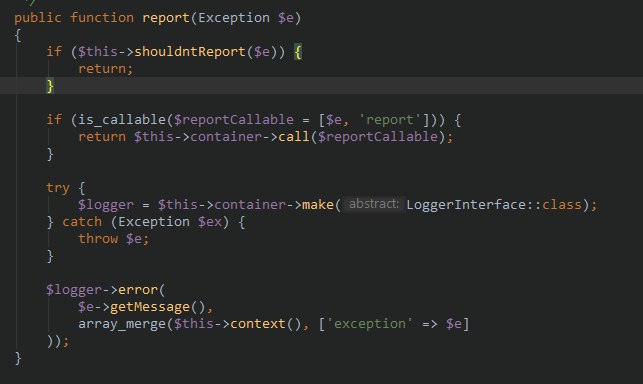Click '$reportCallable' in the is_callable condition
Viewport: 643px width, 384px height.
tap(234, 120)
